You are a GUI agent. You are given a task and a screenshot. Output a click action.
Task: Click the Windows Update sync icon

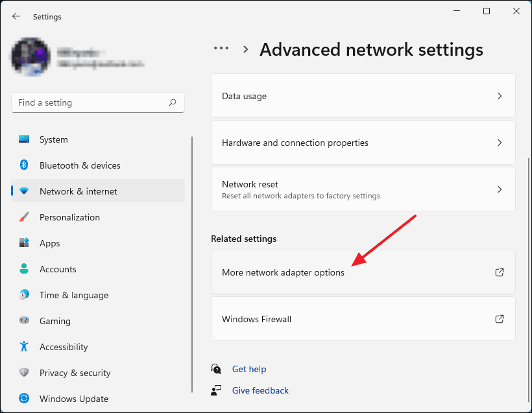point(24,398)
